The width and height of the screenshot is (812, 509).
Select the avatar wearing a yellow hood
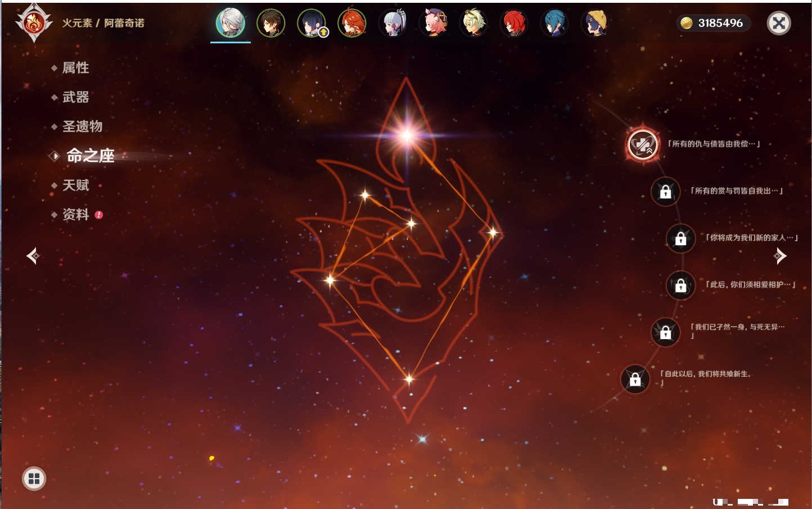[x=595, y=24]
